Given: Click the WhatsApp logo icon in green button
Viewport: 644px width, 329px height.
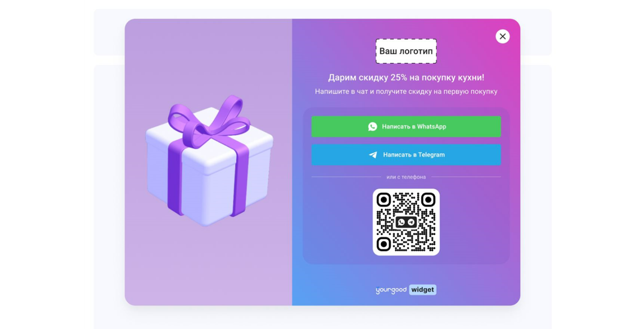Looking at the screenshot, I should [372, 126].
